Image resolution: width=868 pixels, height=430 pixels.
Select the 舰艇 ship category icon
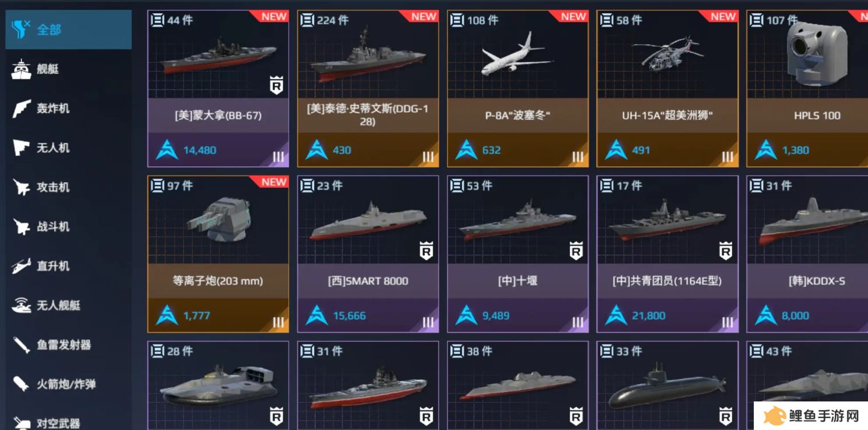[21, 69]
